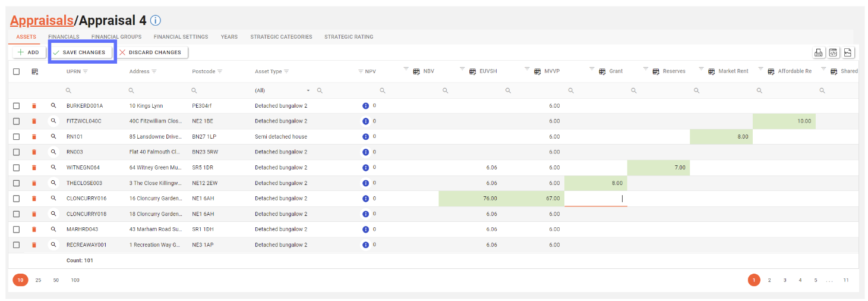The height and width of the screenshot is (301, 868).
Task: Follow the Appraisals breadcrumb link
Action: click(42, 21)
